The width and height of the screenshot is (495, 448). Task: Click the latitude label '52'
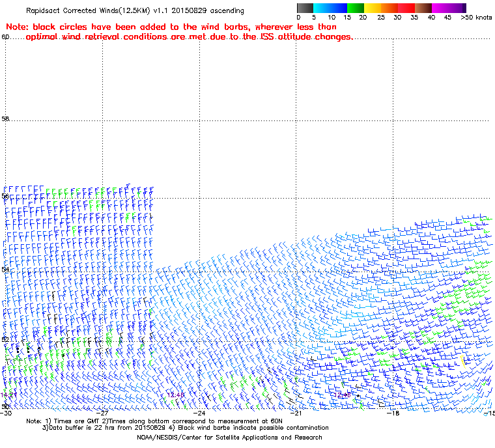click(5, 339)
